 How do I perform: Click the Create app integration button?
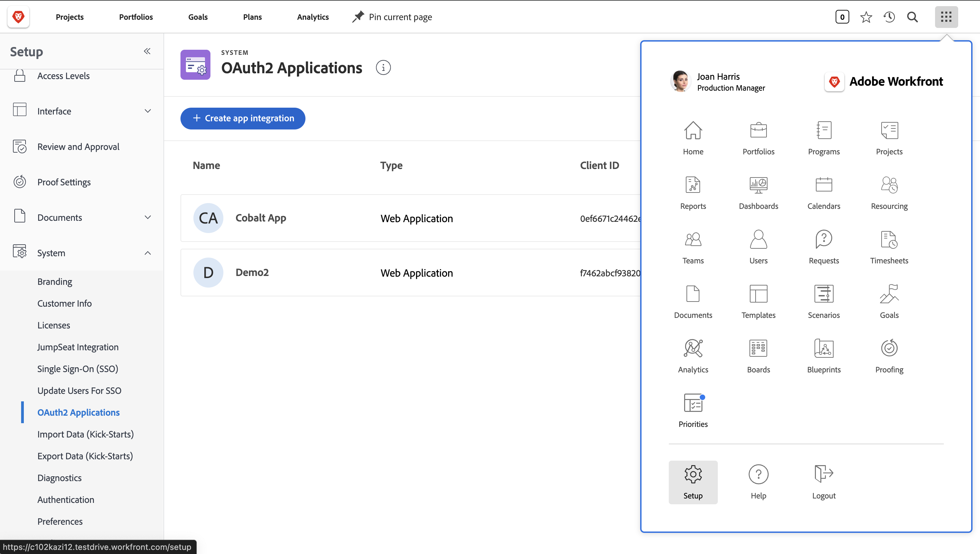click(x=242, y=119)
